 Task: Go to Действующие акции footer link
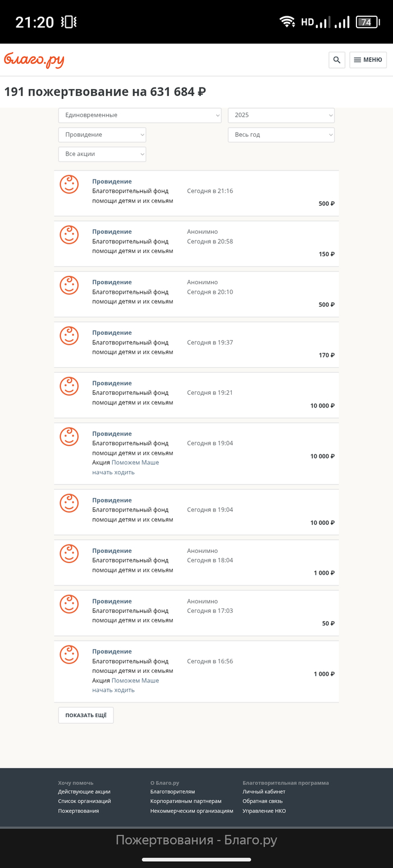[x=84, y=792]
